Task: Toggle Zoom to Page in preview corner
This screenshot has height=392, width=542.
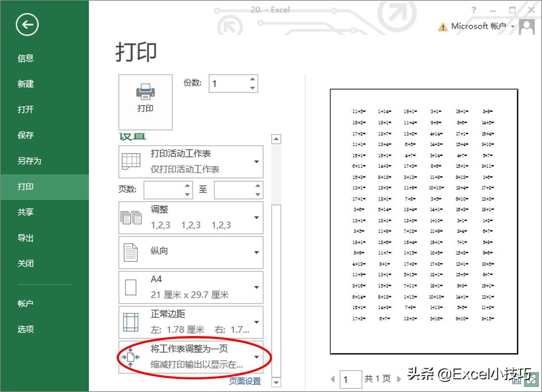Action: coord(532,379)
